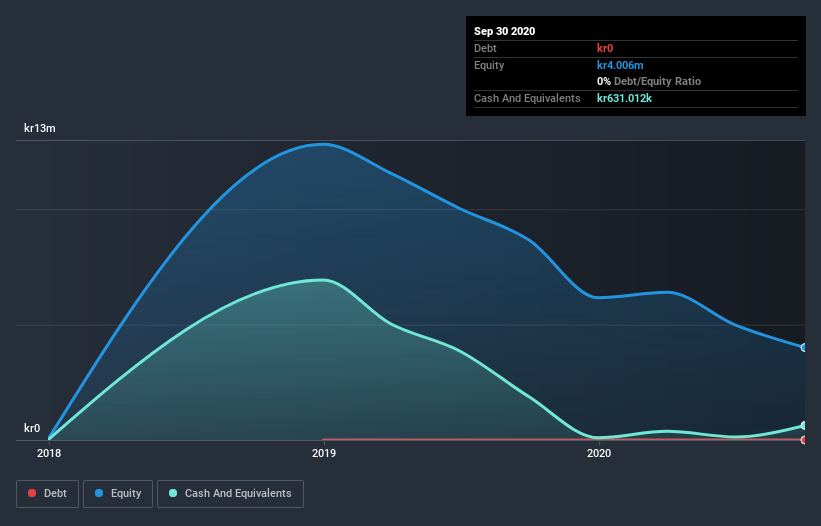The height and width of the screenshot is (526, 821).
Task: Click the red kr0 Debt value
Action: tap(605, 48)
